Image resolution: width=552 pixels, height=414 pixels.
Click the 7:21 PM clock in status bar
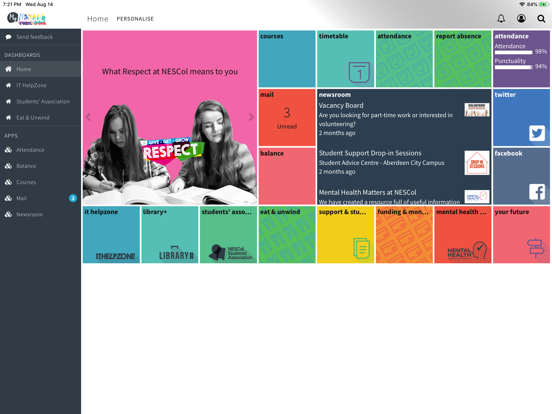tap(12, 4)
